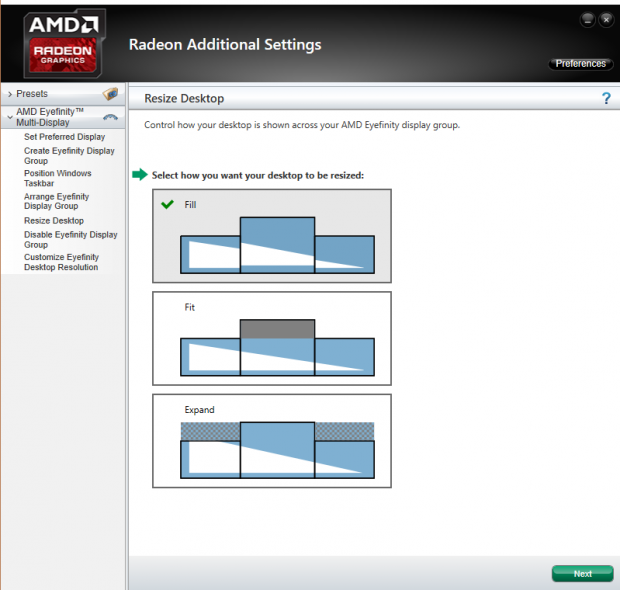Open the help question mark icon
Viewport: 620px width, 590px height.
606,98
